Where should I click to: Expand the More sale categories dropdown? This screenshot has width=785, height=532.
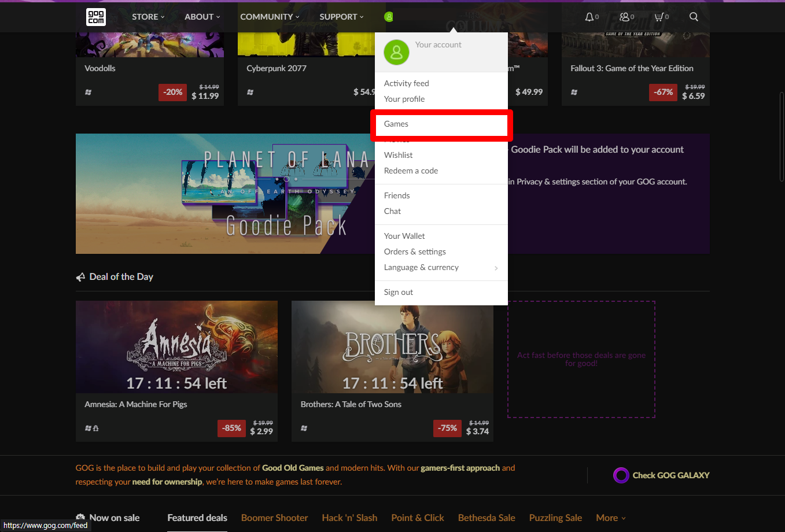pos(611,518)
